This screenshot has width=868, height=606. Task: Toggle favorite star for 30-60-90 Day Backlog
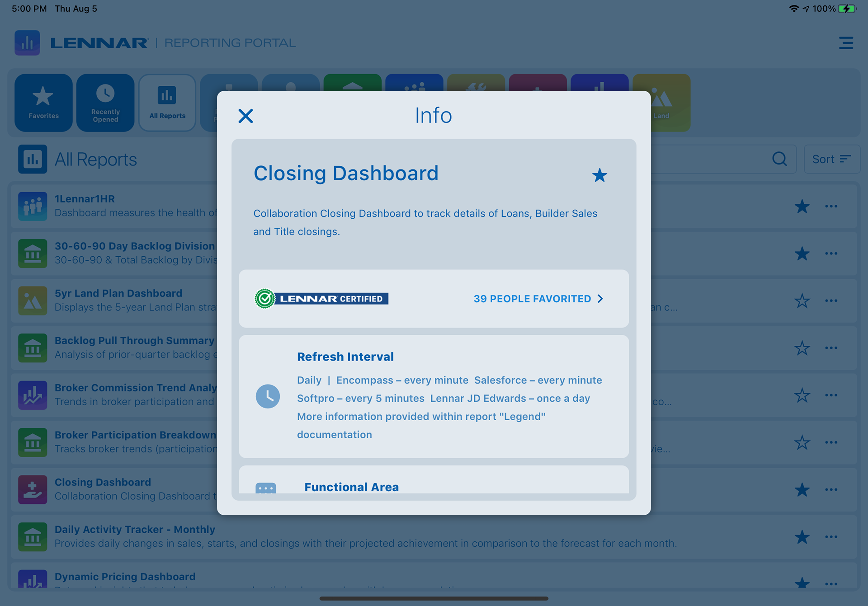click(802, 254)
